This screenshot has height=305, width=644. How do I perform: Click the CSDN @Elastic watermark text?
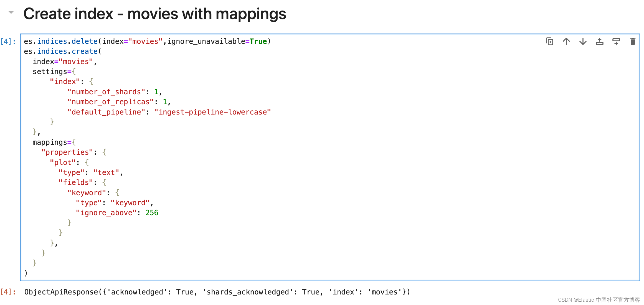(599, 300)
